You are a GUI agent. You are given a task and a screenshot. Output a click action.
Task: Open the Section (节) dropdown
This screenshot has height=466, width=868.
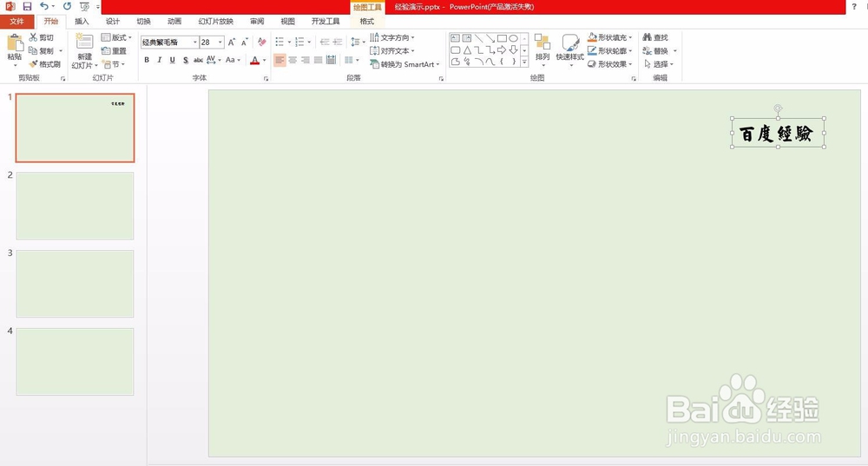pos(114,64)
